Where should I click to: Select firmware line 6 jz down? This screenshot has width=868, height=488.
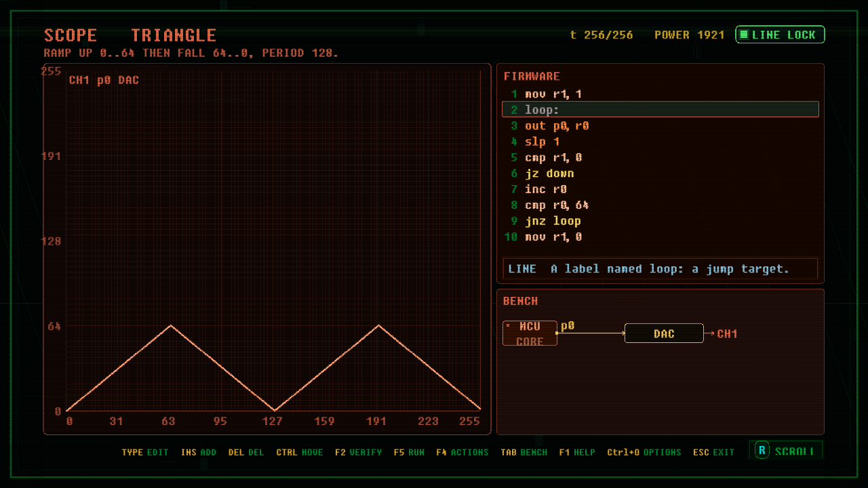660,174
